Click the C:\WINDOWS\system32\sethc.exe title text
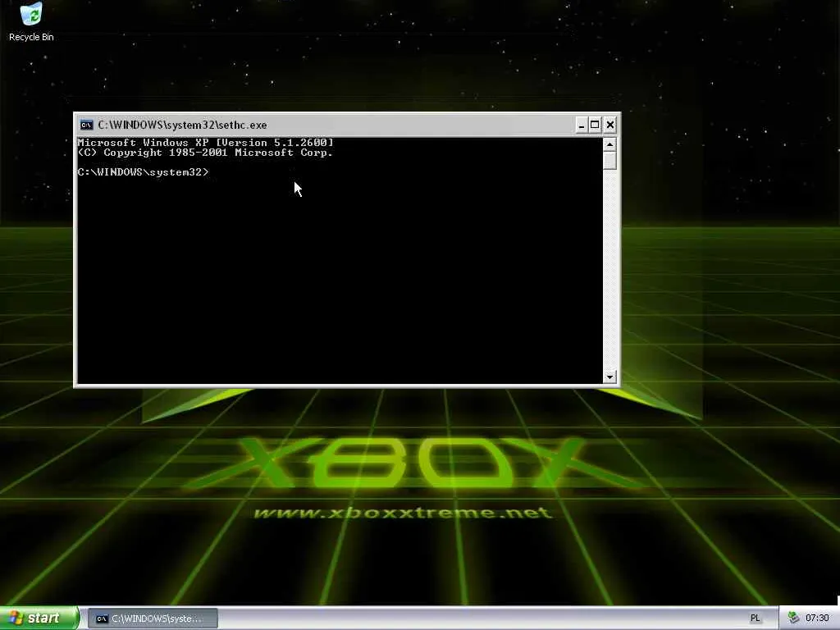The height and width of the screenshot is (630, 840). [x=182, y=125]
